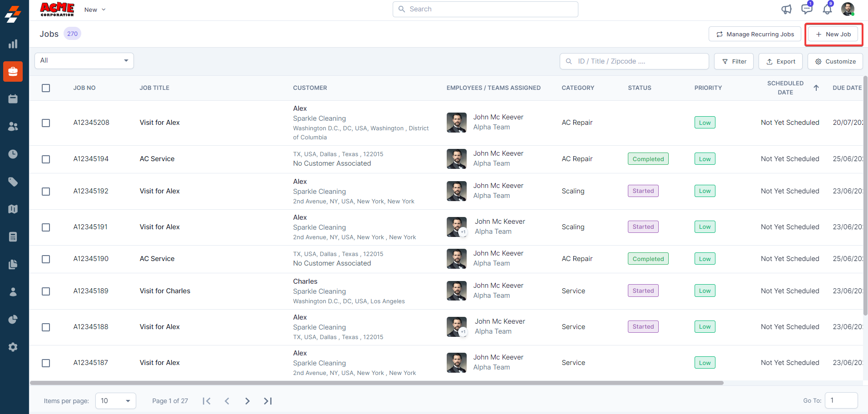The image size is (868, 414).
Task: Check the row for job A12345189
Action: (x=46, y=291)
